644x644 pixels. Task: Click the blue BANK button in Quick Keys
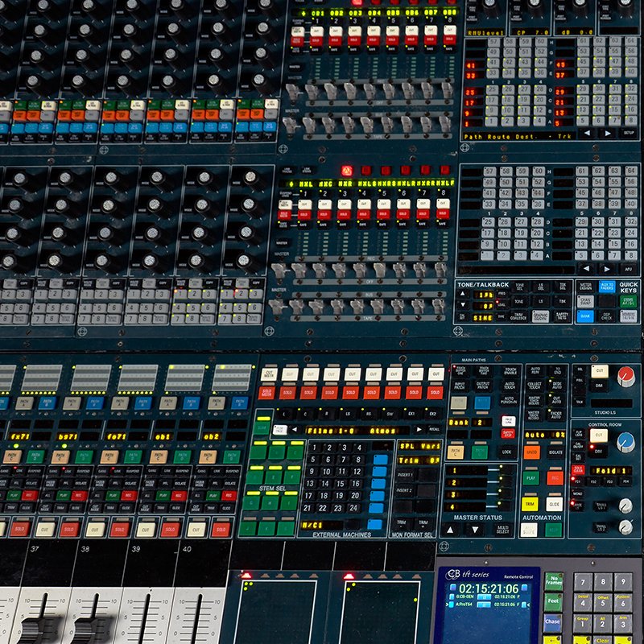[x=585, y=316]
